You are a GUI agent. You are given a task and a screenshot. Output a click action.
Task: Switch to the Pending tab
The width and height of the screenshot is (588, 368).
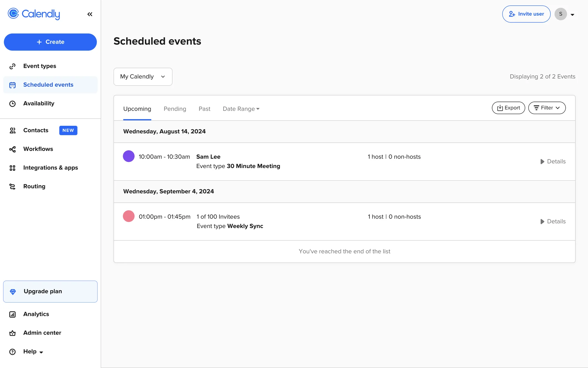[x=175, y=109]
